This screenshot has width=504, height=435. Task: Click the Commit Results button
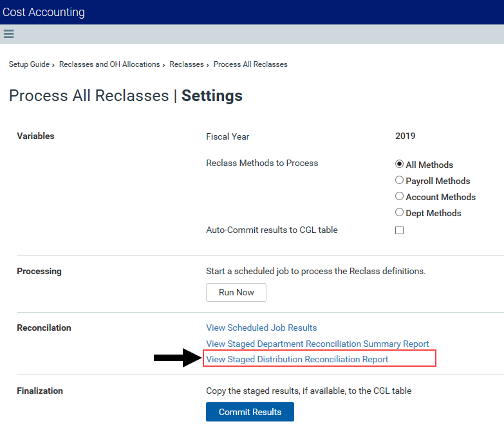250,412
